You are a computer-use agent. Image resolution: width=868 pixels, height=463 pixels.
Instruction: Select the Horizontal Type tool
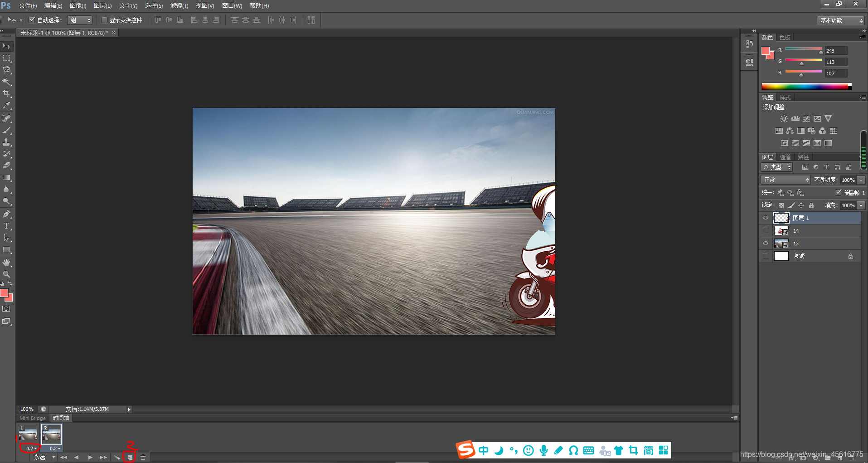7,226
